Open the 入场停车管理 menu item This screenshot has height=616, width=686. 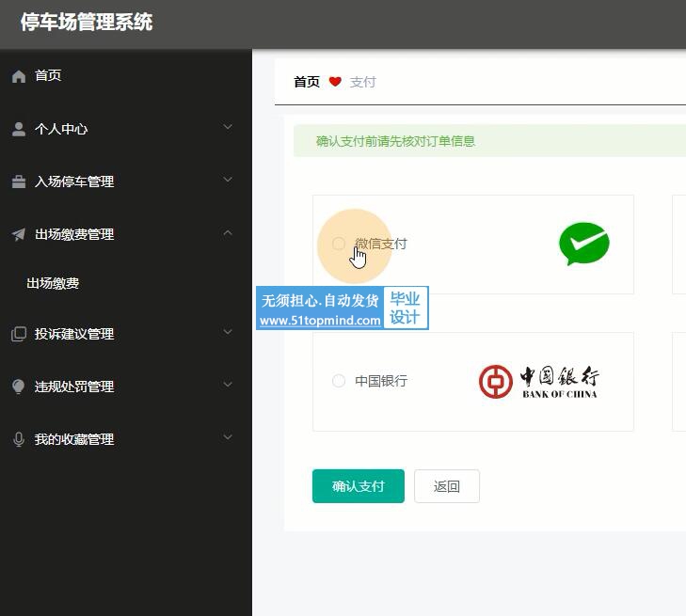coord(126,182)
